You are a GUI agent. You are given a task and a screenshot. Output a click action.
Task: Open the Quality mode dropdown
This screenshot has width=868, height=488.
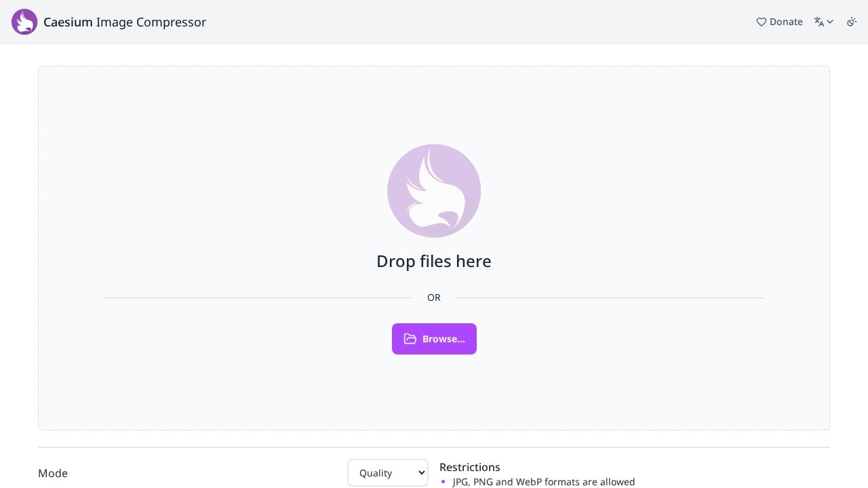pos(387,473)
